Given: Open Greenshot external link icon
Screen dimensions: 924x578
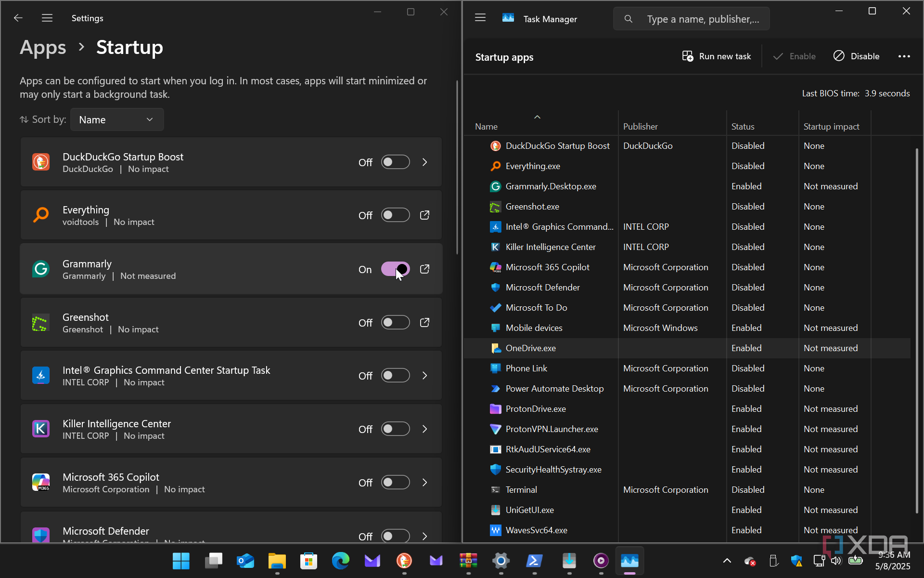Looking at the screenshot, I should 424,323.
